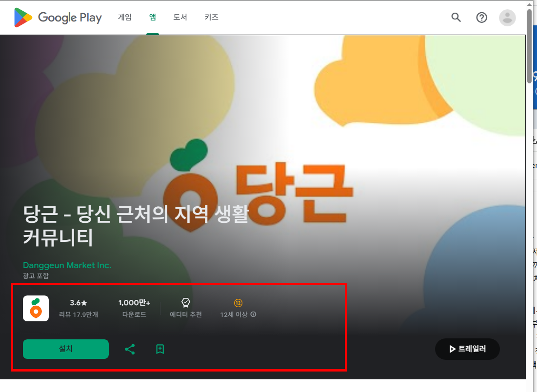This screenshot has height=392, width=537.
Task: Install the 당근 app
Action: click(x=65, y=349)
